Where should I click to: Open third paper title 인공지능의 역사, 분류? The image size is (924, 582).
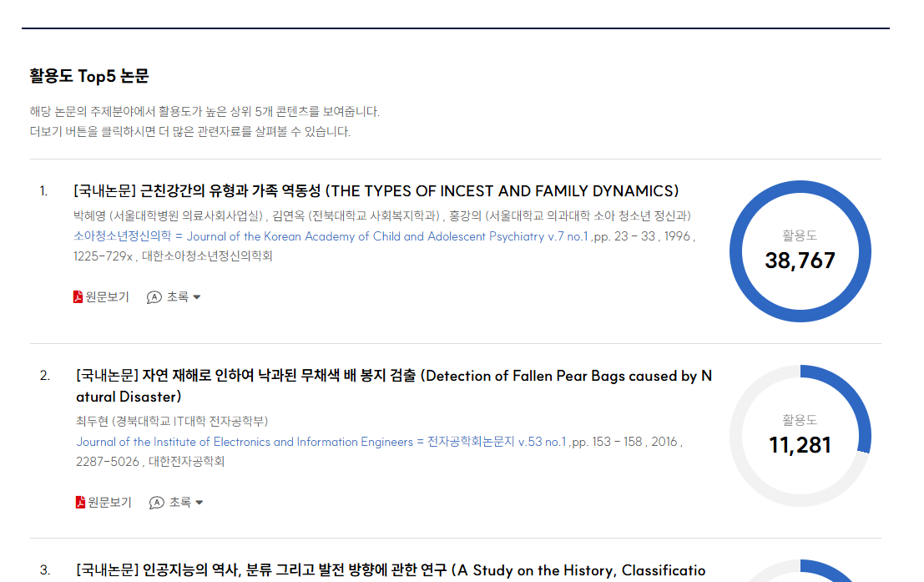(391, 570)
